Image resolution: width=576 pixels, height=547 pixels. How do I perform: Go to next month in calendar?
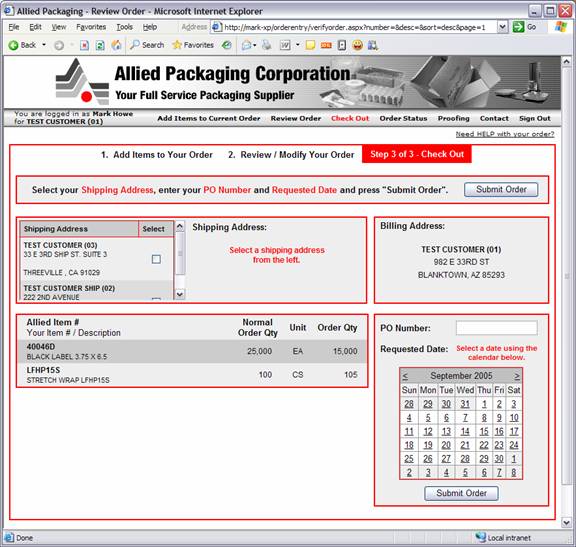tap(516, 376)
